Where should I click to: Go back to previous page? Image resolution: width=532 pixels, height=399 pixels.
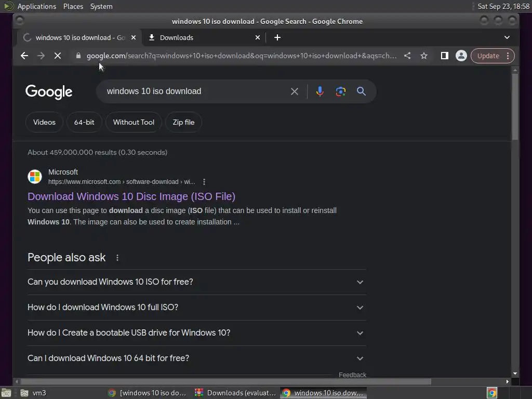click(24, 56)
